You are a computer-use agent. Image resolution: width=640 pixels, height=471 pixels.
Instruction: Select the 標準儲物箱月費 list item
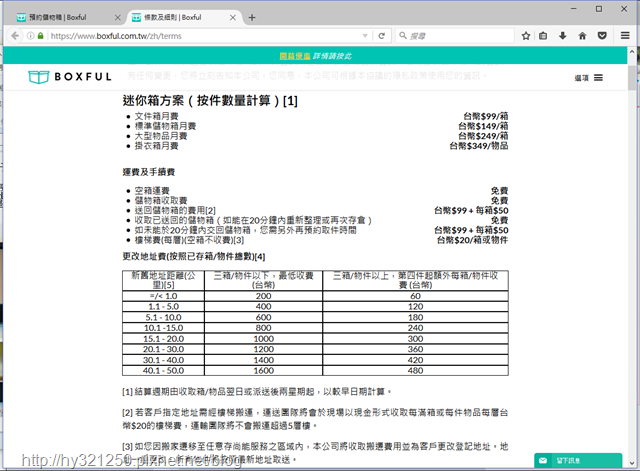pos(165,126)
